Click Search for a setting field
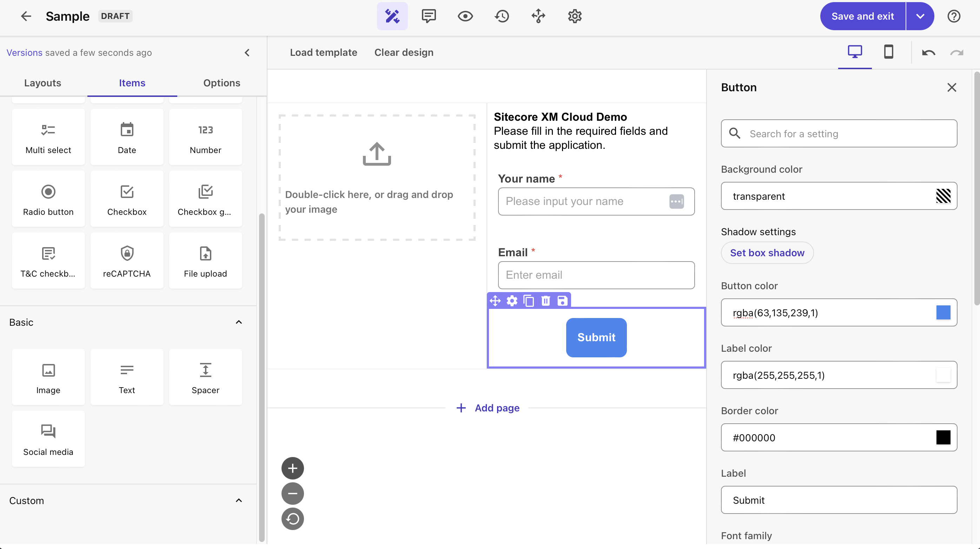The image size is (980, 549). (839, 133)
